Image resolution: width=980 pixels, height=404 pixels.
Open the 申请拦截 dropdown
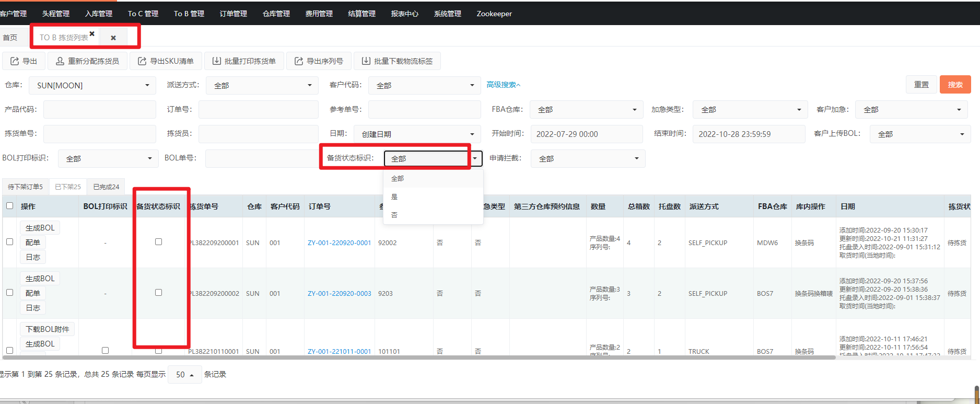coord(588,158)
